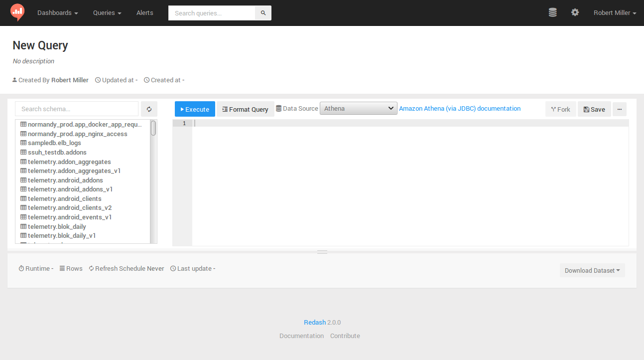Click inside the Search schema field
644x360 pixels.
tap(75, 108)
